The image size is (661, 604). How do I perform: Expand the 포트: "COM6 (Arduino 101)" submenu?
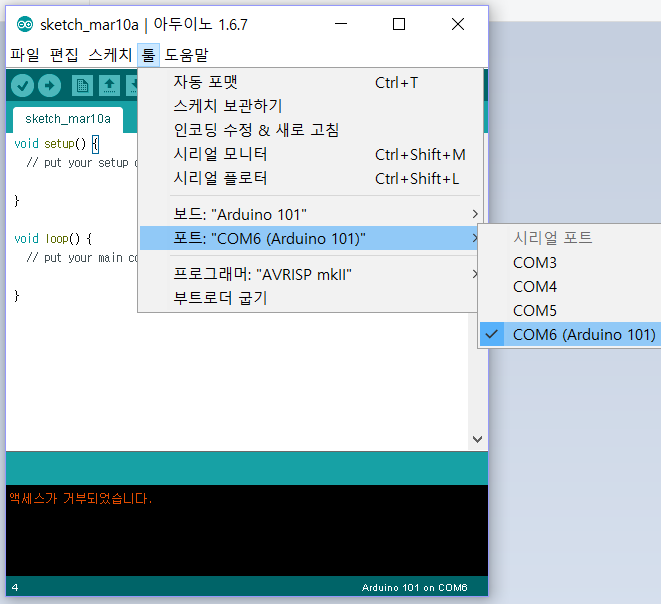click(x=310, y=238)
